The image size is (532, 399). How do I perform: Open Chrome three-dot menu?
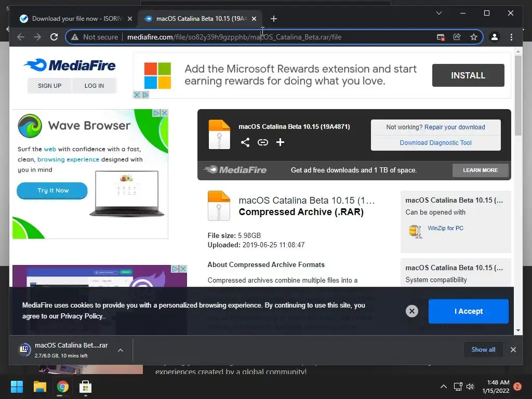[511, 37]
